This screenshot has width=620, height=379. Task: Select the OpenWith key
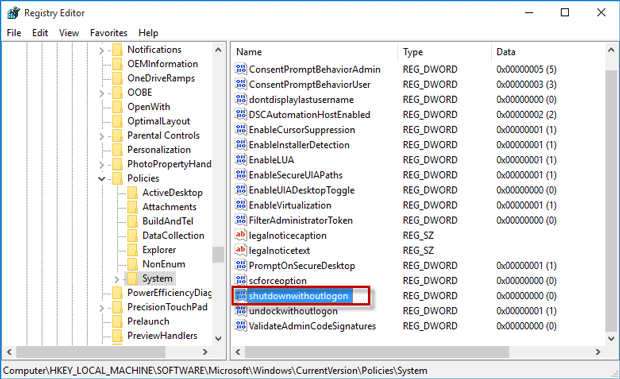pyautogui.click(x=149, y=107)
